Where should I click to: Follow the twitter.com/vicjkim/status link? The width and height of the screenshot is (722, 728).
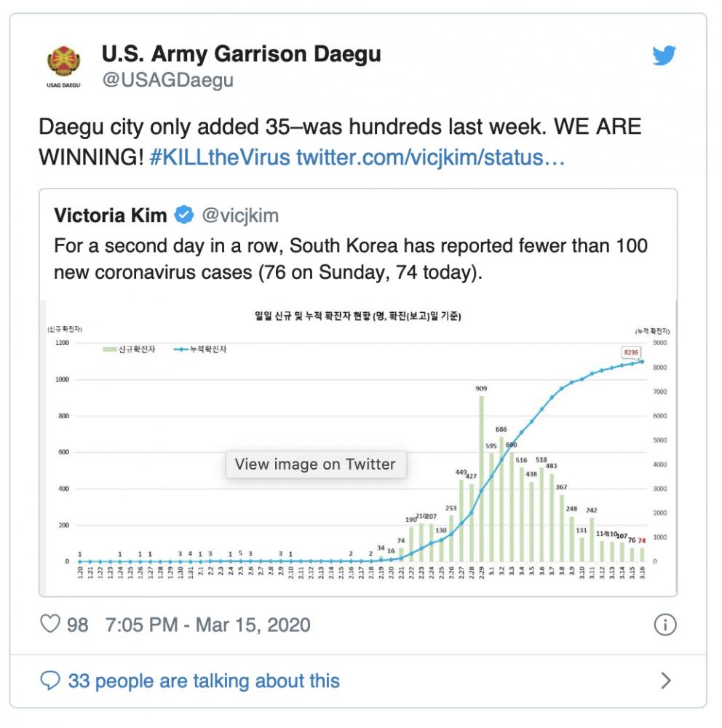point(430,157)
